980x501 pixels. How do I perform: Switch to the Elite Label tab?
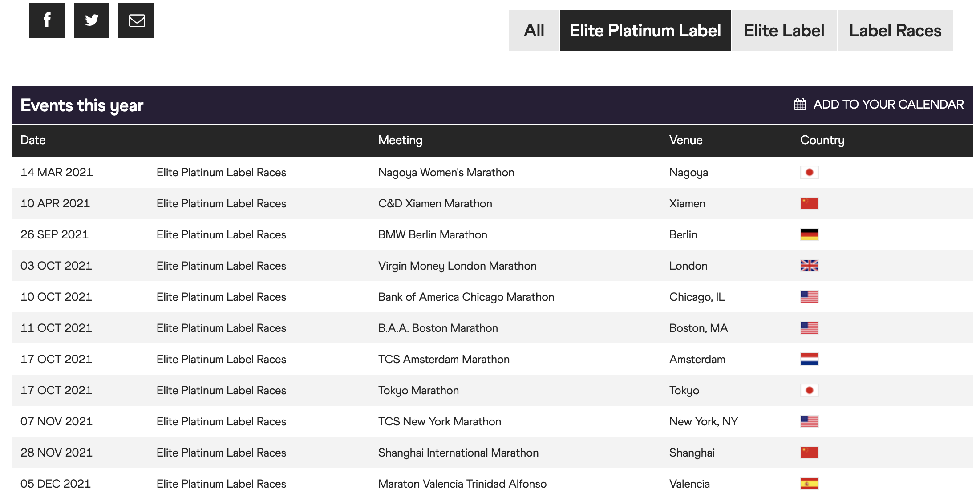tap(784, 31)
